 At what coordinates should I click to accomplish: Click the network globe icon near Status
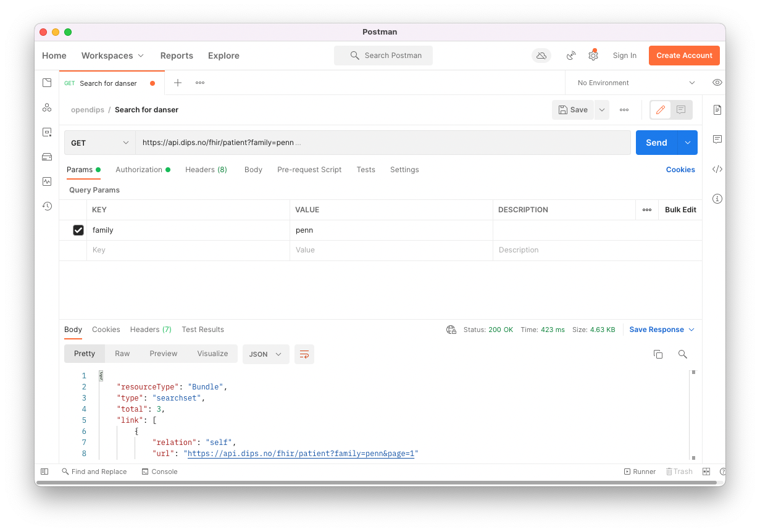point(451,330)
